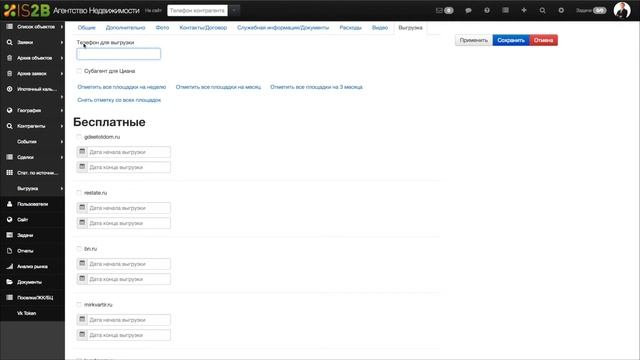Click the Список объектов sidebar icon
The width and height of the screenshot is (640, 360).
[9, 27]
